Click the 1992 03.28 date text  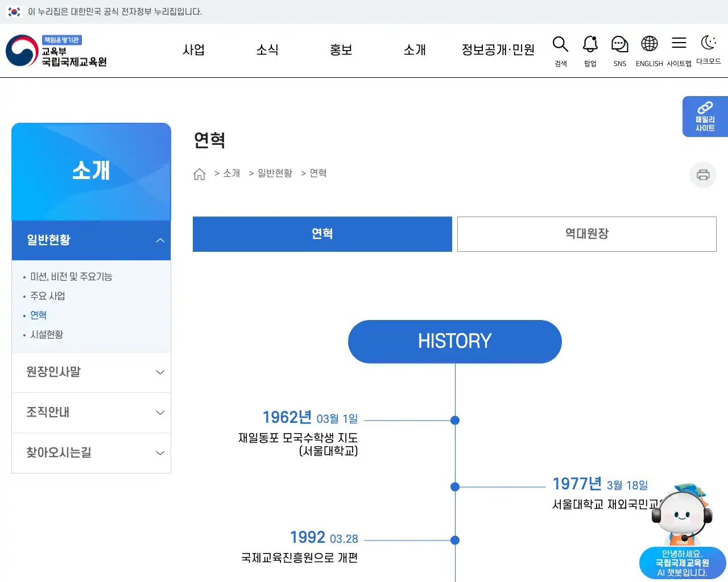tap(324, 538)
